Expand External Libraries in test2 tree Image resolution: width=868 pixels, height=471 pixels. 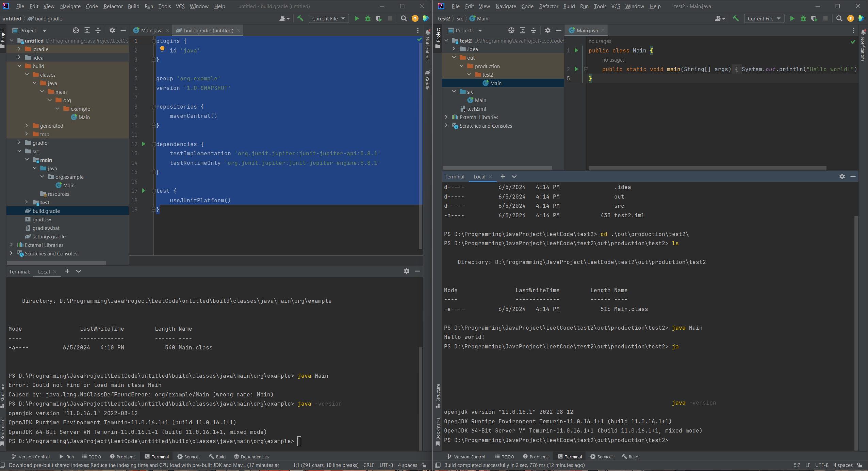446,117
